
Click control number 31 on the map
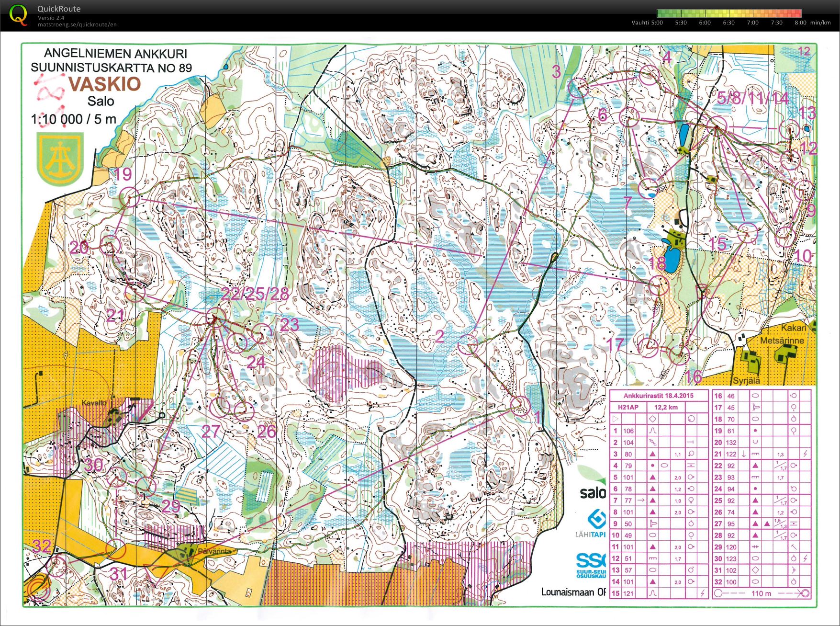click(118, 573)
